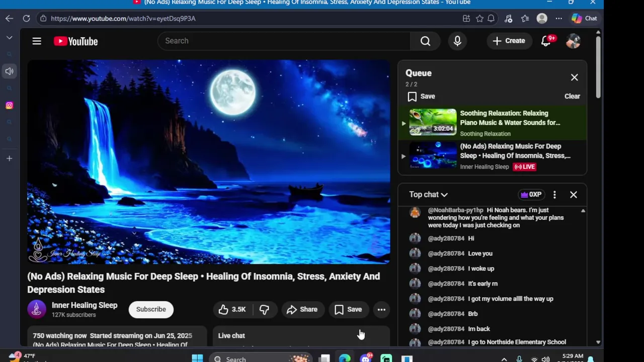
Task: Open the Inner Healing Sleep channel avatar
Action: coord(36,309)
